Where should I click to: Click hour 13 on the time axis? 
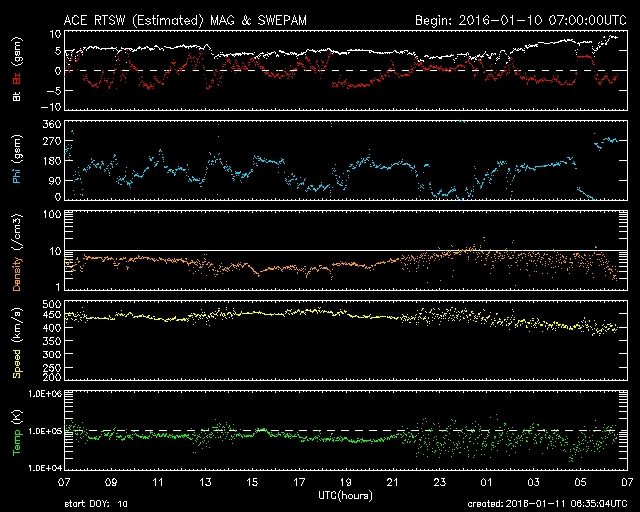(x=206, y=482)
